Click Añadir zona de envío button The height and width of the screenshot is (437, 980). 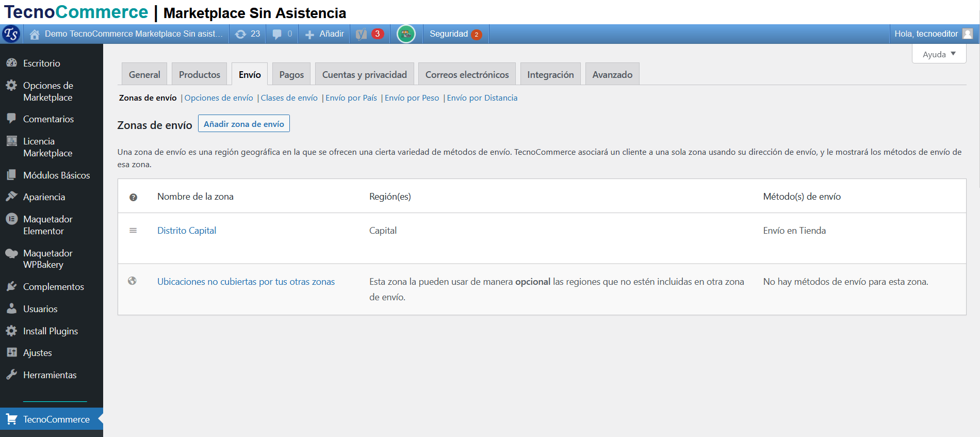(x=244, y=124)
